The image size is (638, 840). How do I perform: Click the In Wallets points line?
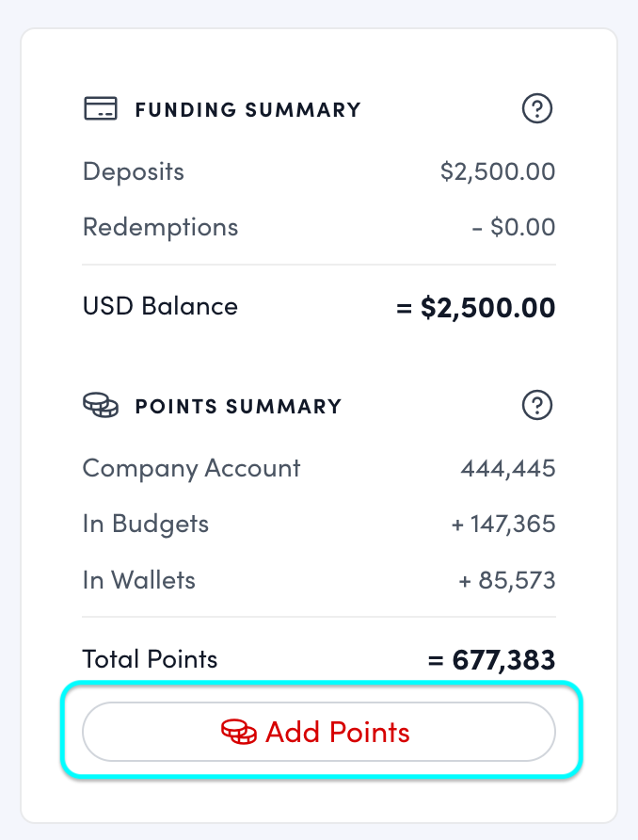pyautogui.click(x=138, y=580)
